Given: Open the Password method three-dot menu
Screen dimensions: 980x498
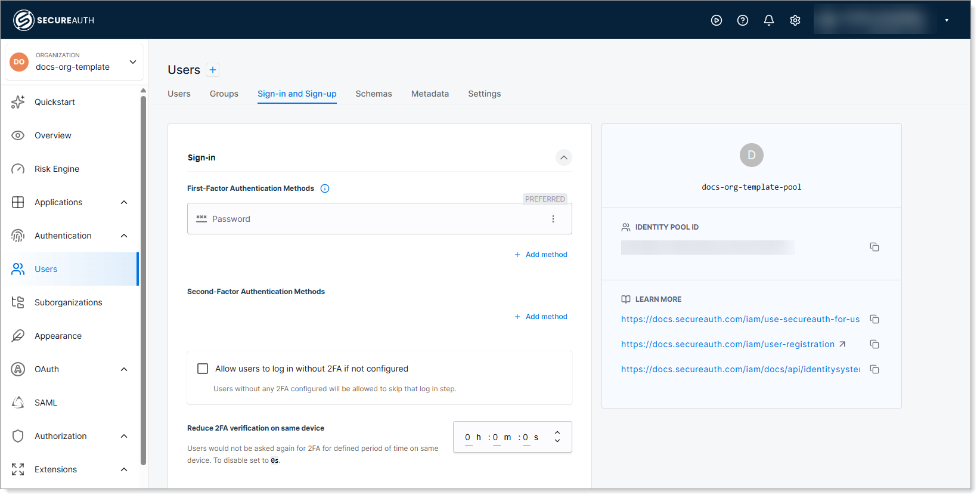Looking at the screenshot, I should pyautogui.click(x=553, y=219).
